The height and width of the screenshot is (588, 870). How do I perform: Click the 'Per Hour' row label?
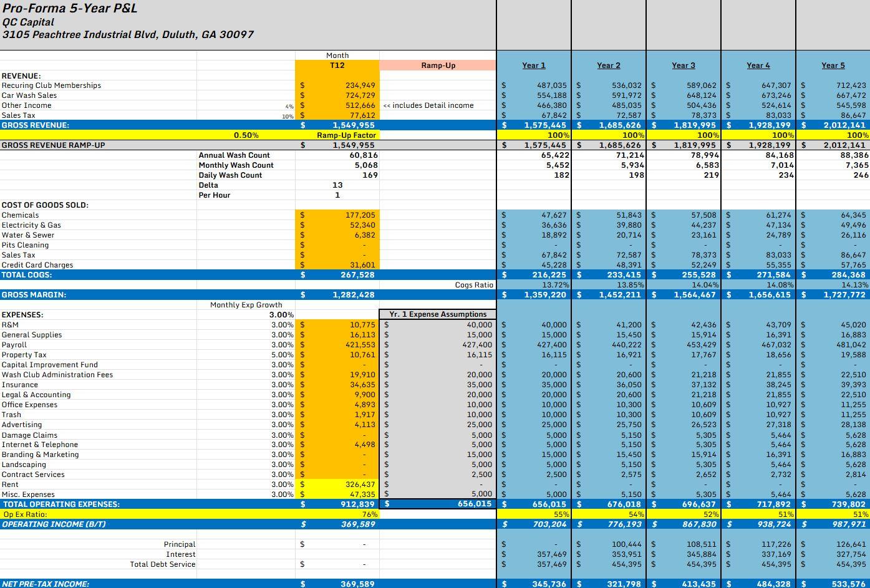coord(215,195)
